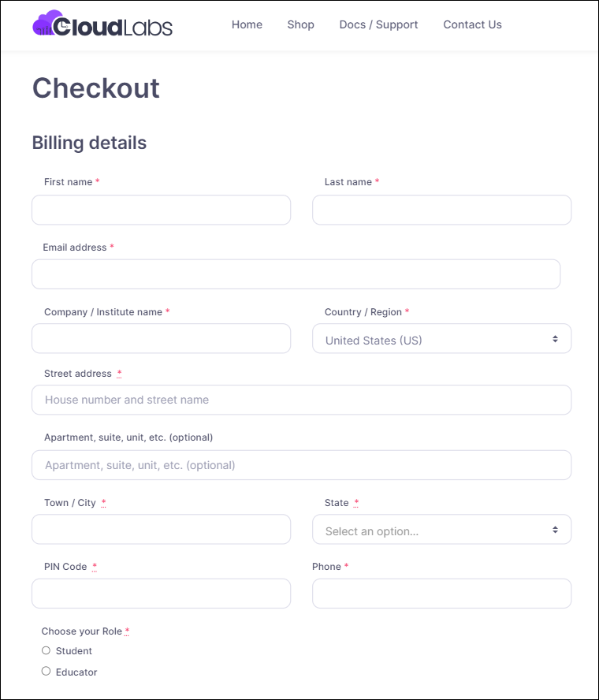Image resolution: width=599 pixels, height=700 pixels.
Task: Focus the First name field
Action: point(161,210)
